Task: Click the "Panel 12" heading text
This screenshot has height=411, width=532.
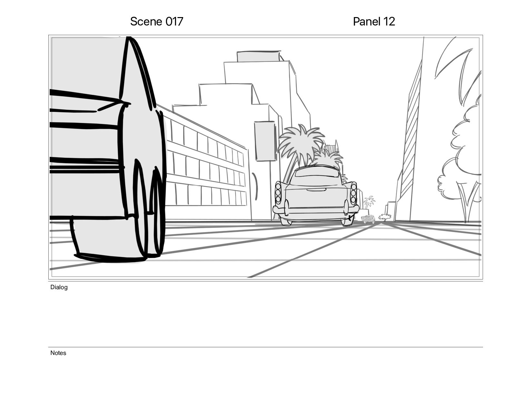Action: (374, 22)
